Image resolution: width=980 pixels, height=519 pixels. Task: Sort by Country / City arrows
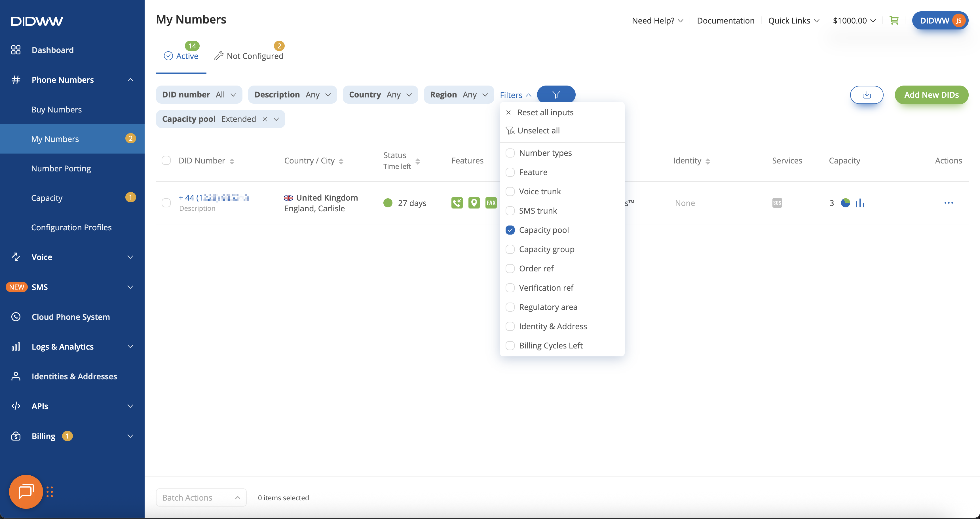(341, 161)
